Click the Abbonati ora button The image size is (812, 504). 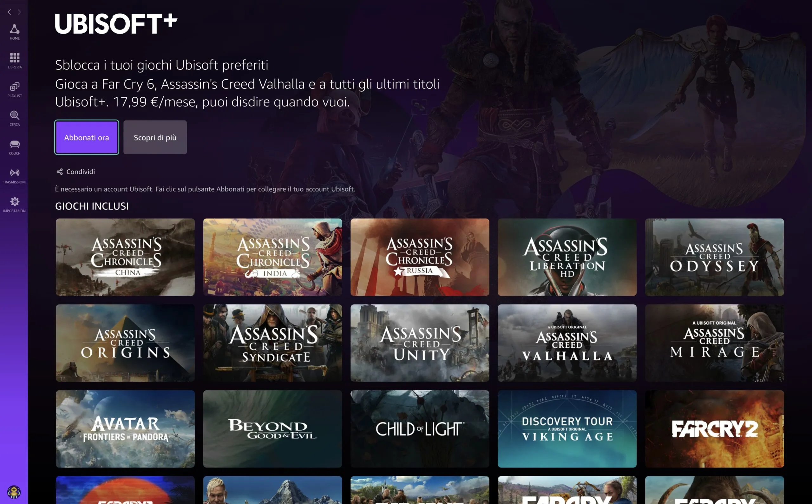[86, 137]
